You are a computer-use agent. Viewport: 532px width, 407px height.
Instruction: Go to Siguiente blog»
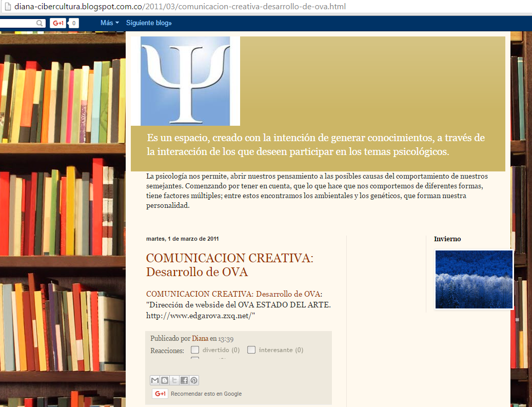(149, 23)
